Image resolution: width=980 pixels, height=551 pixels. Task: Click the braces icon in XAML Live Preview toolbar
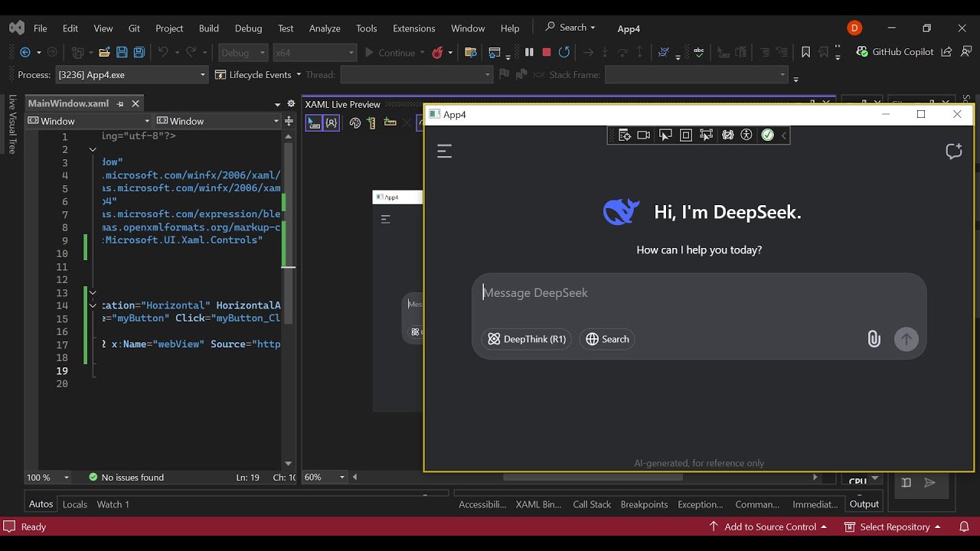point(331,122)
